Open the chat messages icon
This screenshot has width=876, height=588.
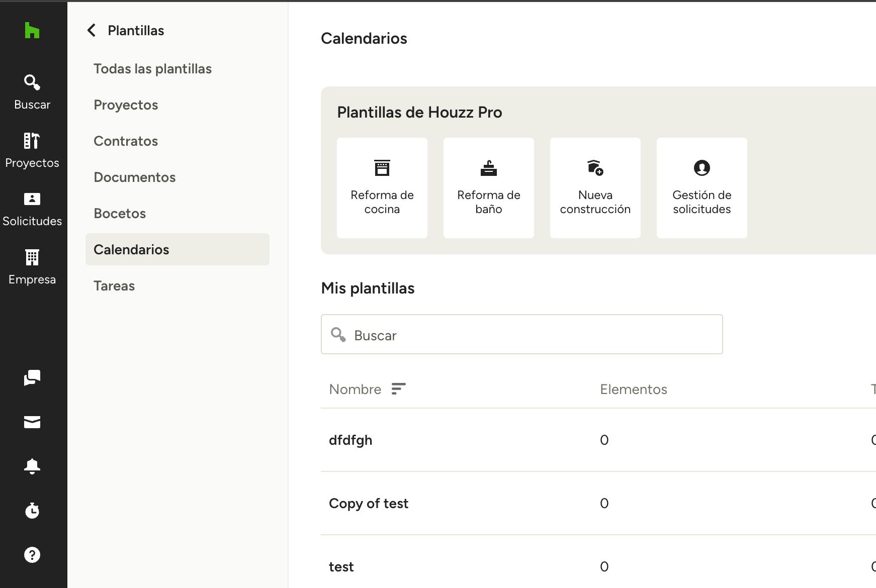tap(32, 377)
